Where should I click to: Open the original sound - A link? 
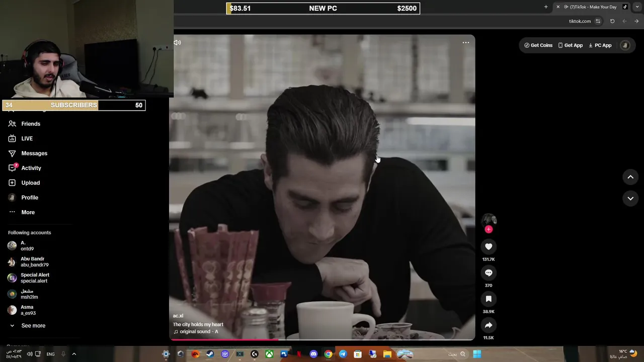196,332
